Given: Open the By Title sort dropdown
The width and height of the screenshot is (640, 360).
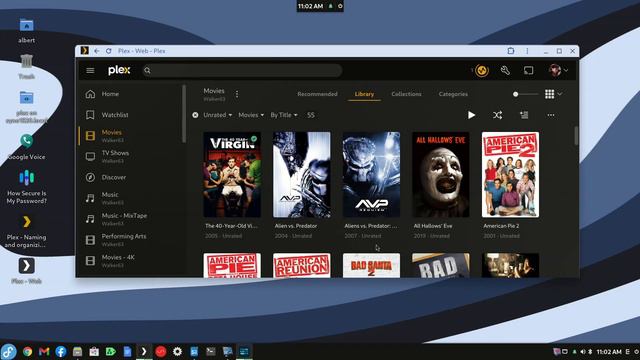Looking at the screenshot, I should (x=284, y=115).
